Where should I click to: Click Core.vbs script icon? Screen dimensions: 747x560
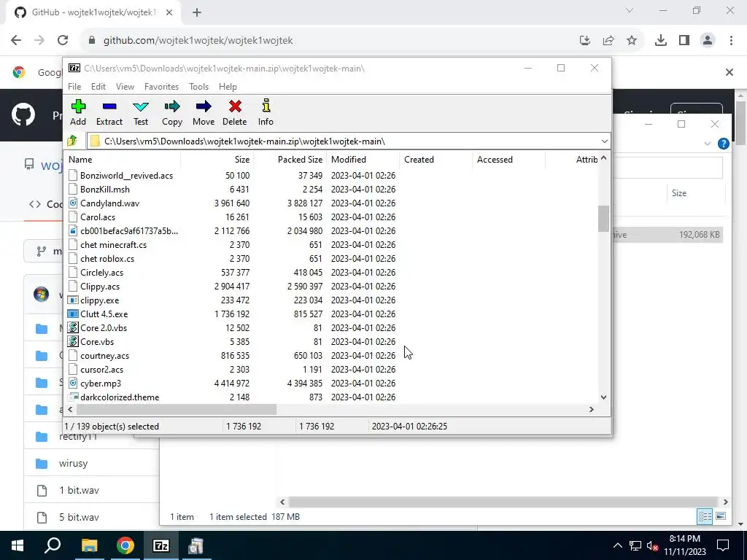tap(72, 342)
